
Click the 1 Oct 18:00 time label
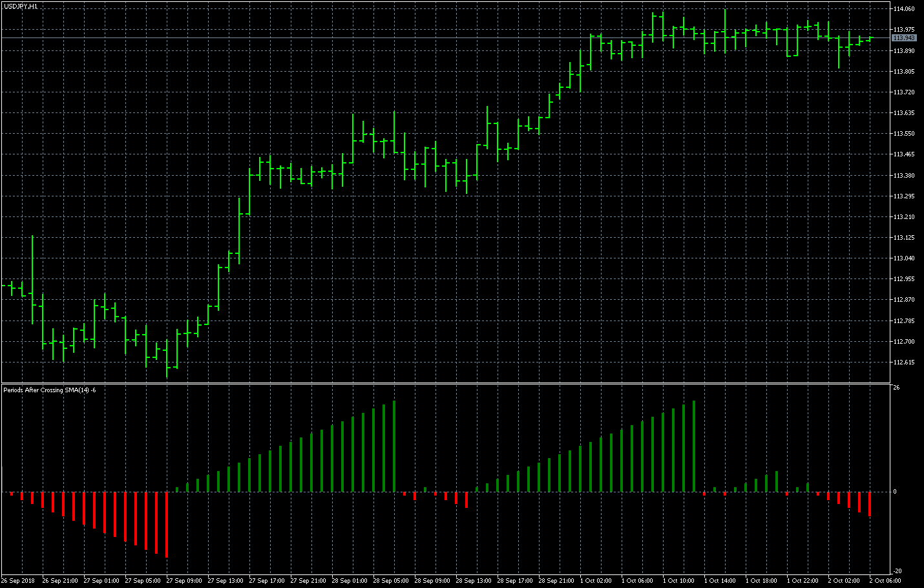coord(761,581)
